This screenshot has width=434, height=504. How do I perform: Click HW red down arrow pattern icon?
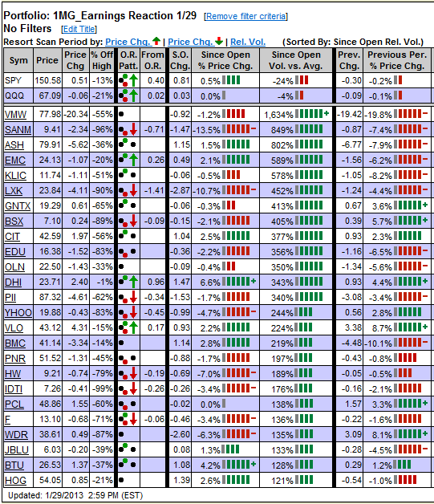133,373
